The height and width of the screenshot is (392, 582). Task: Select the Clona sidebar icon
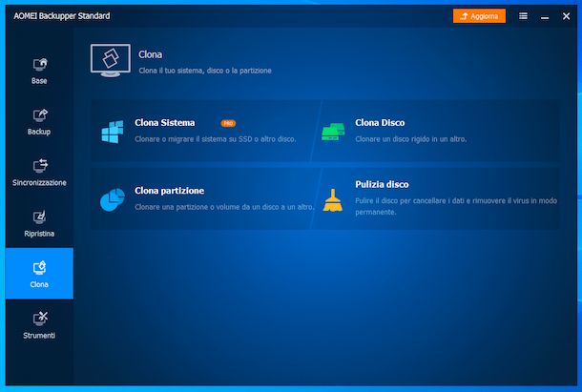[x=39, y=268]
